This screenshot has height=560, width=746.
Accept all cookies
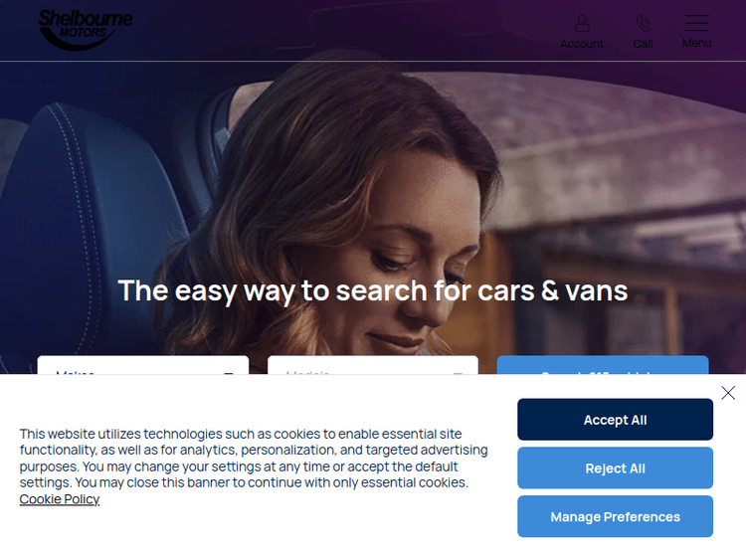pyautogui.click(x=615, y=420)
